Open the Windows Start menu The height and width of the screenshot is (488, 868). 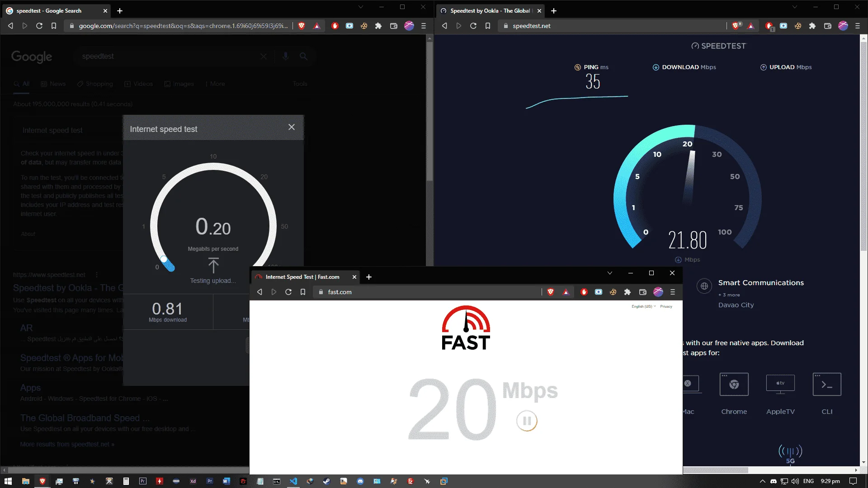[8, 481]
